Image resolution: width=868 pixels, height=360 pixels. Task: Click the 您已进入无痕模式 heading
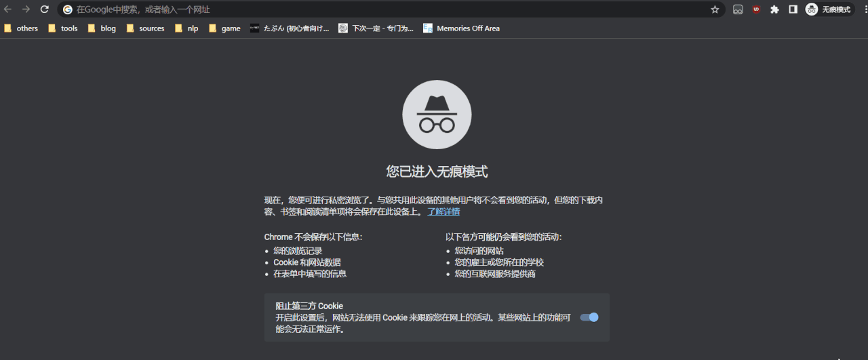(x=437, y=172)
